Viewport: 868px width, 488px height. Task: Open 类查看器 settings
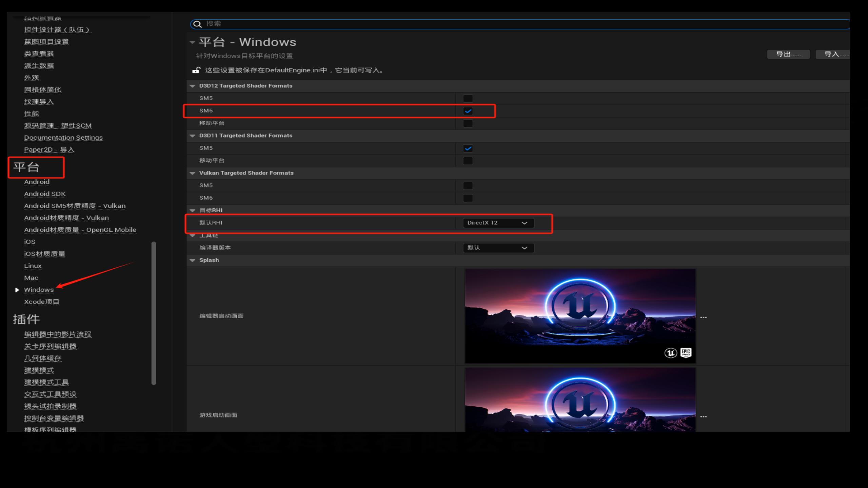click(x=39, y=54)
